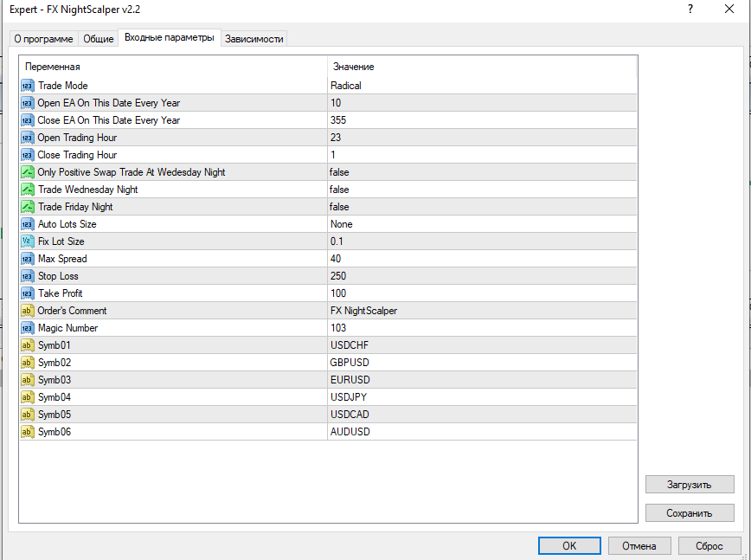Click the Symb01 string icon

click(28, 344)
